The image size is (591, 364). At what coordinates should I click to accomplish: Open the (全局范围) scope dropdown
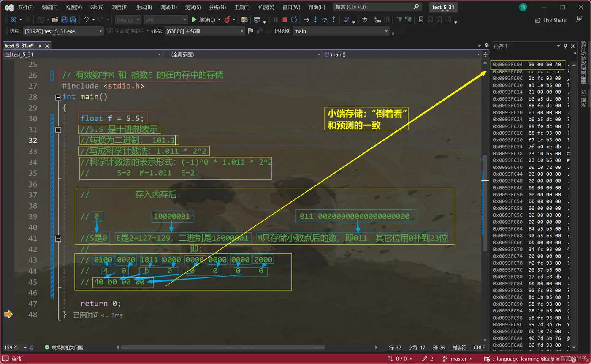(242, 54)
